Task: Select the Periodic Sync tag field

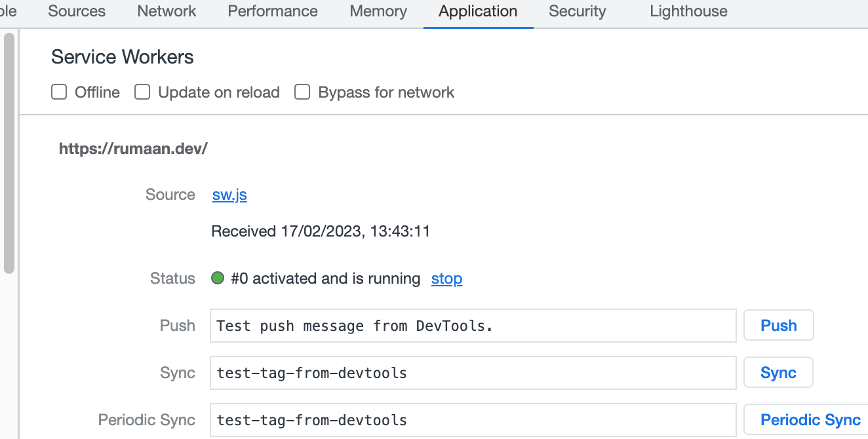Action: click(x=473, y=420)
